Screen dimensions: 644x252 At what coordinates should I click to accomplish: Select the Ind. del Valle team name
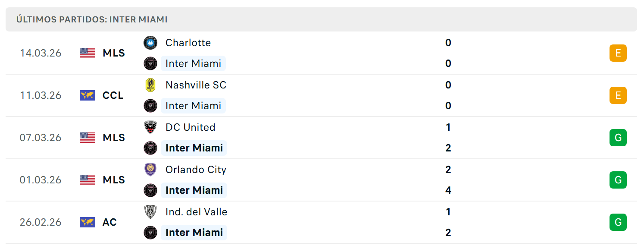196,212
